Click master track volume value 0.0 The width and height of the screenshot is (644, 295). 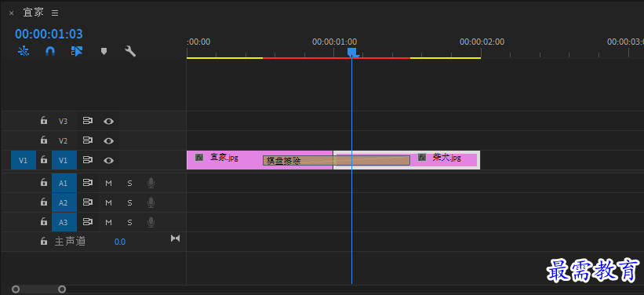[x=119, y=242]
